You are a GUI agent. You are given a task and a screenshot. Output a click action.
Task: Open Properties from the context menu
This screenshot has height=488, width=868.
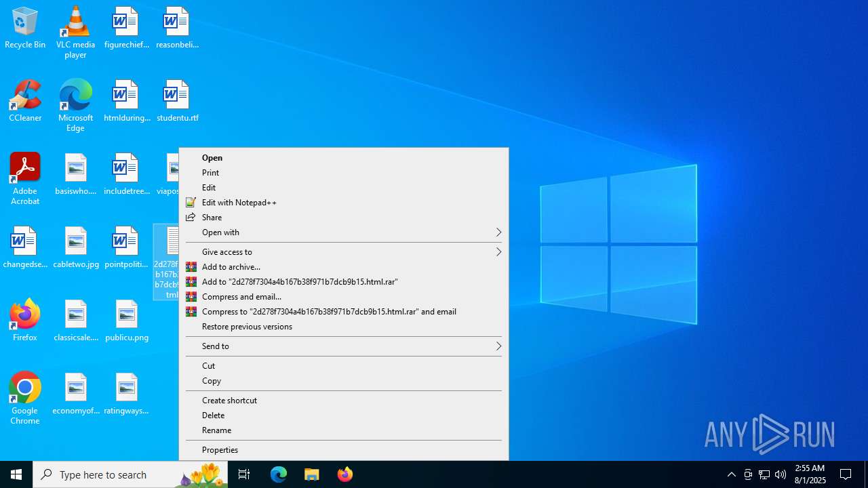pos(344,450)
